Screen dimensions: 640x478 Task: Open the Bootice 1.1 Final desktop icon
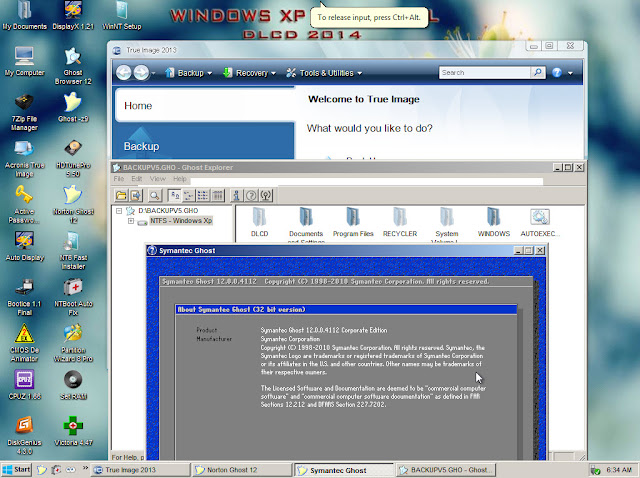tap(24, 297)
